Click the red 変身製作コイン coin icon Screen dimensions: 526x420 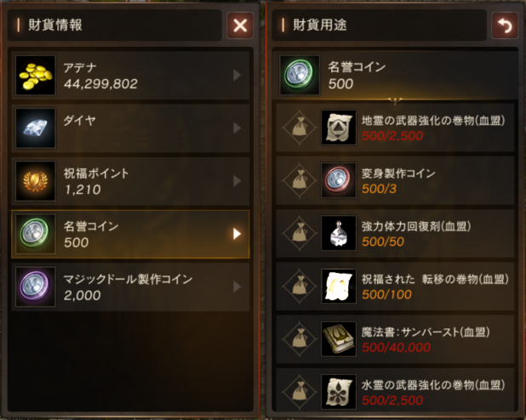[339, 180]
